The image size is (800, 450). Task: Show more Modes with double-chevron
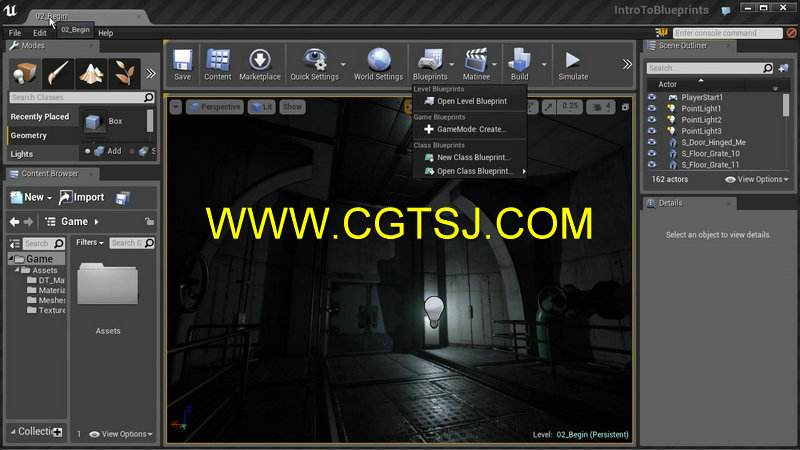click(151, 73)
